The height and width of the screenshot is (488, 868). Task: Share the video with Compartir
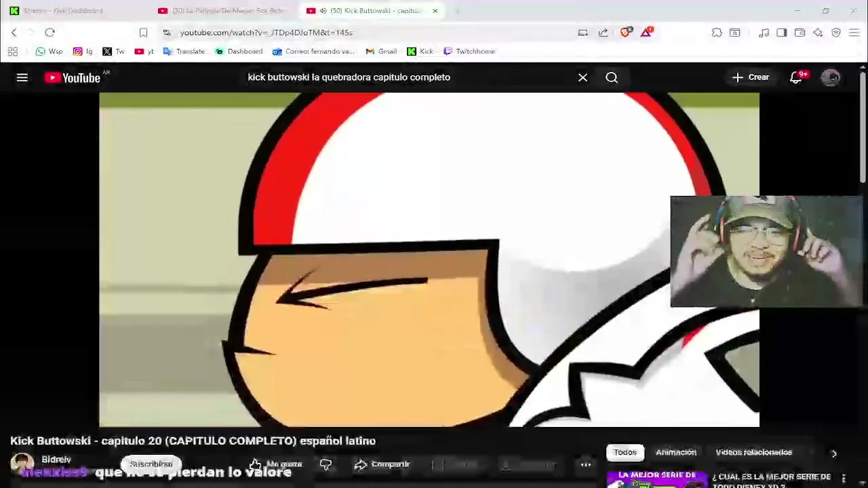pos(382,464)
